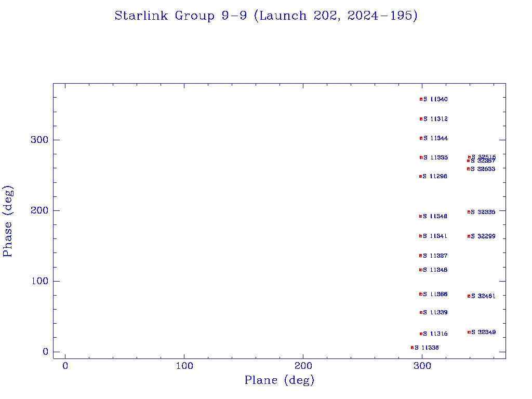Click the 'S 11336' satellite label
Viewport: 532px width, 399px height.
point(427,348)
